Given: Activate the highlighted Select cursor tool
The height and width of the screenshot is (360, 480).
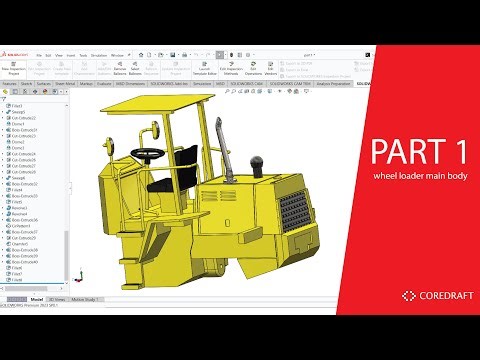Looking at the screenshot, I should pyautogui.click(x=220, y=55).
